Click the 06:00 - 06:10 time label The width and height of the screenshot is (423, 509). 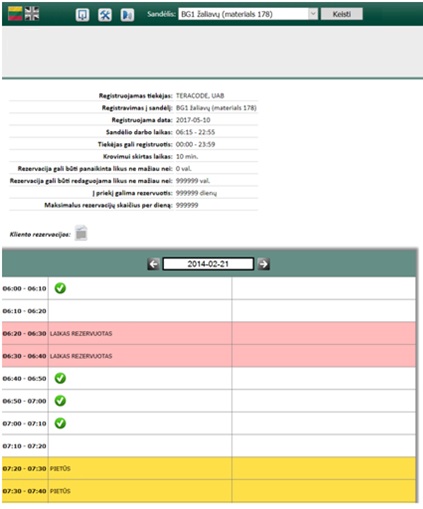(x=24, y=288)
